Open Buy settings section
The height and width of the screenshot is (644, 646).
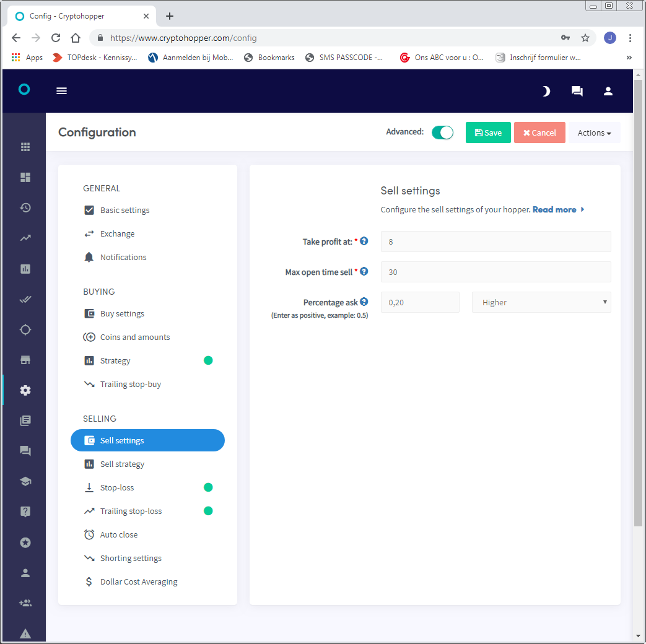(122, 313)
